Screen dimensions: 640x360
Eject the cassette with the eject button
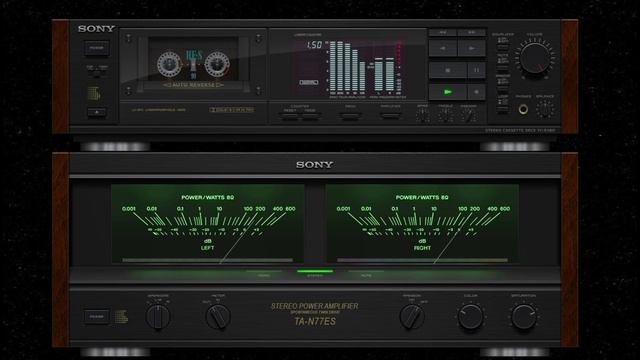point(97,112)
